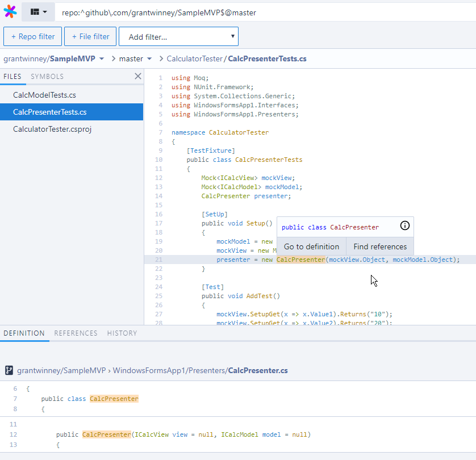Switch to the History panel tab
The image size is (476, 460).
click(122, 333)
